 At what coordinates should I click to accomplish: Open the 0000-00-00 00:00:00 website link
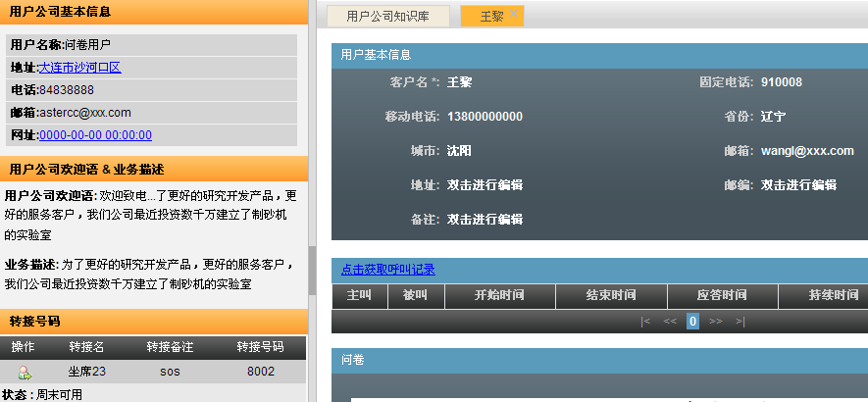[x=95, y=135]
